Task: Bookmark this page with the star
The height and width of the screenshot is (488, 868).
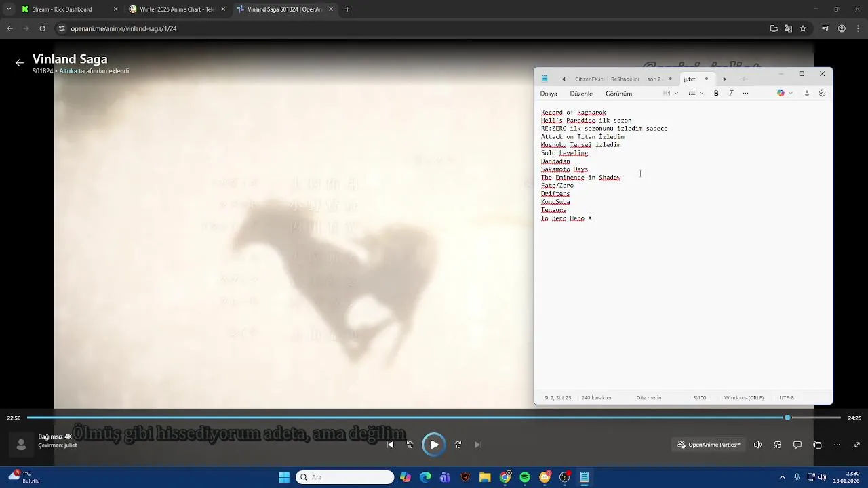Action: [803, 28]
